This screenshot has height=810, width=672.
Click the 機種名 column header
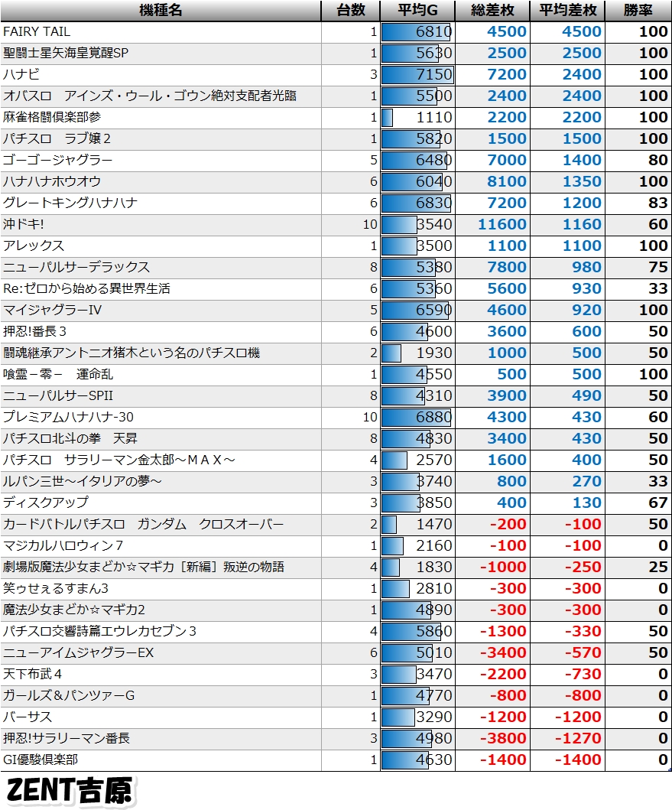point(161,11)
